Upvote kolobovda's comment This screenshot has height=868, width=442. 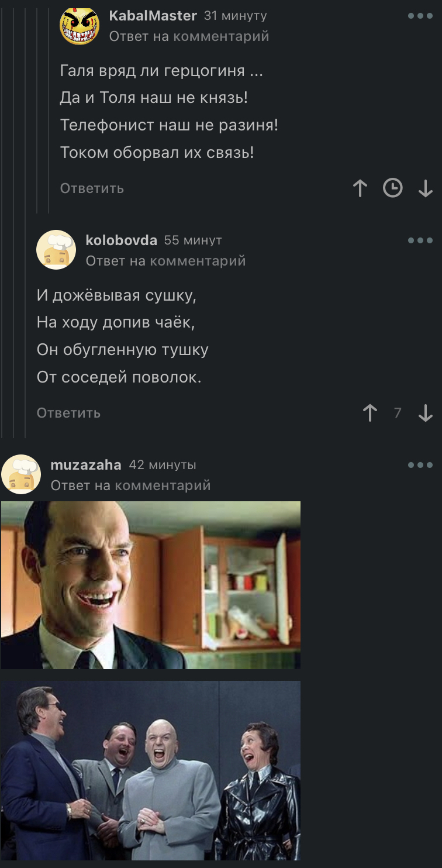pos(370,413)
